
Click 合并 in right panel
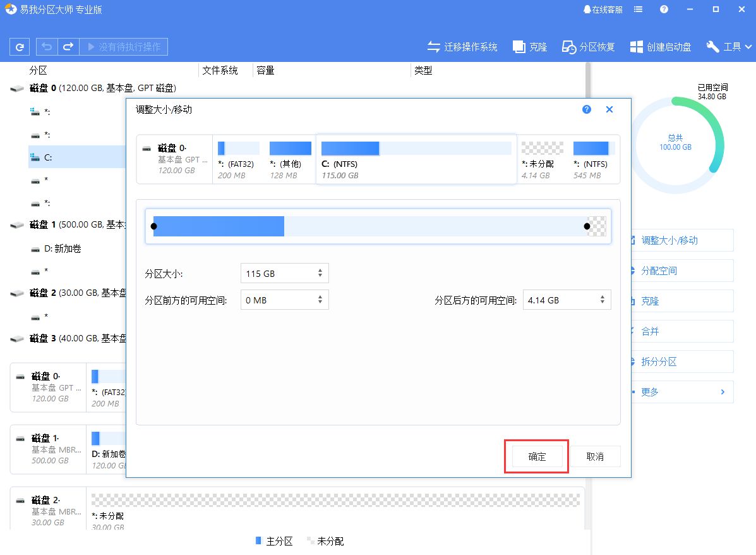[681, 332]
